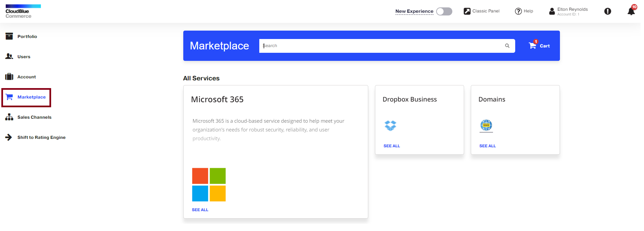This screenshot has width=644, height=231.
Task: Click SEE ALL under Dropbox Business
Action: pyautogui.click(x=392, y=146)
